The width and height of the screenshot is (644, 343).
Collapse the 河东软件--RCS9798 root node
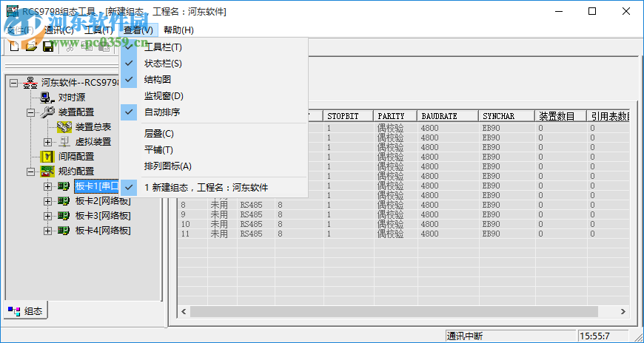[x=14, y=83]
